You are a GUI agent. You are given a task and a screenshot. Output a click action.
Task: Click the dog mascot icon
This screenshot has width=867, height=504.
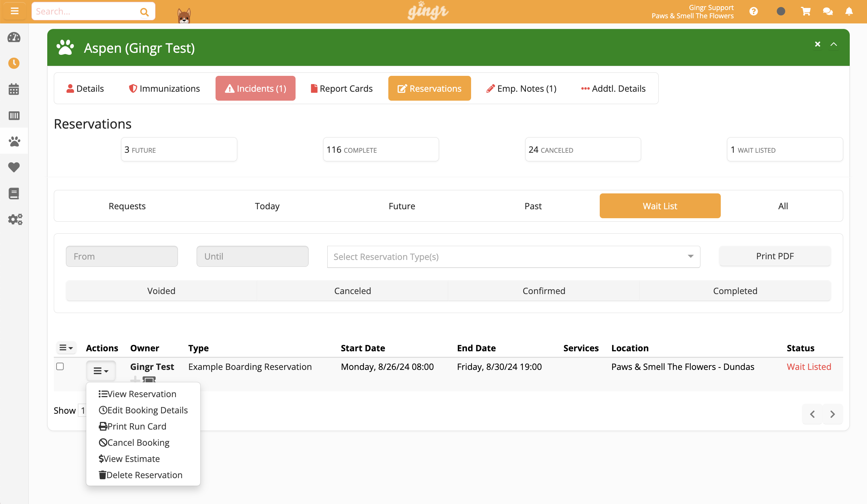pyautogui.click(x=184, y=16)
